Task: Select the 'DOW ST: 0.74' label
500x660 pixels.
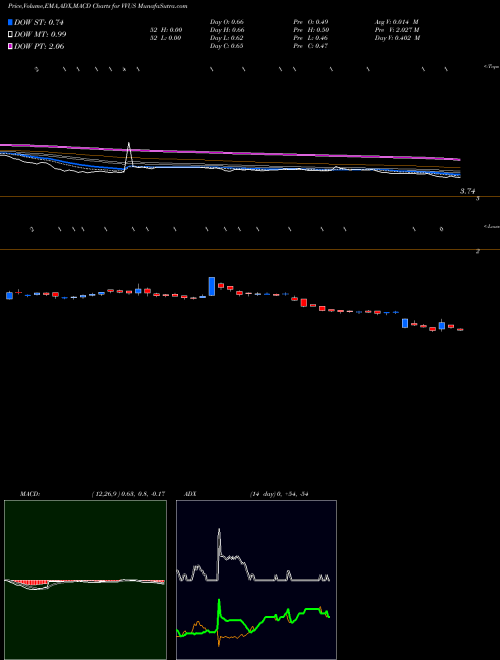Action: pos(39,22)
